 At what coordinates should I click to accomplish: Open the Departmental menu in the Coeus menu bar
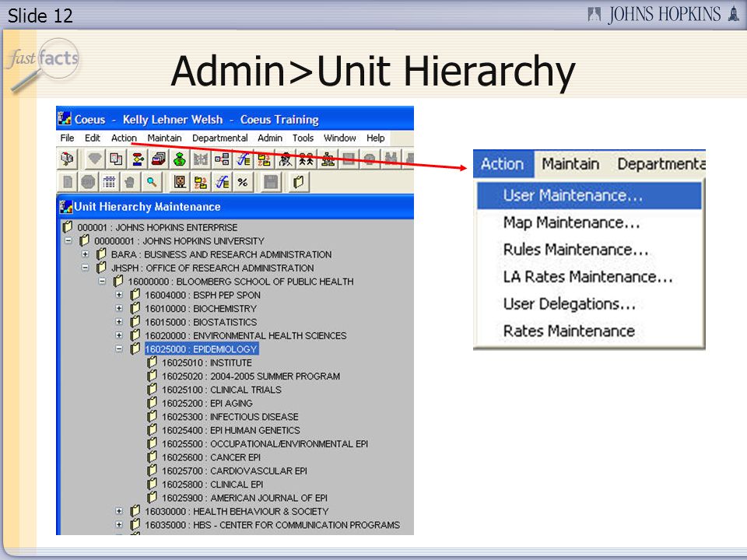[x=220, y=138]
